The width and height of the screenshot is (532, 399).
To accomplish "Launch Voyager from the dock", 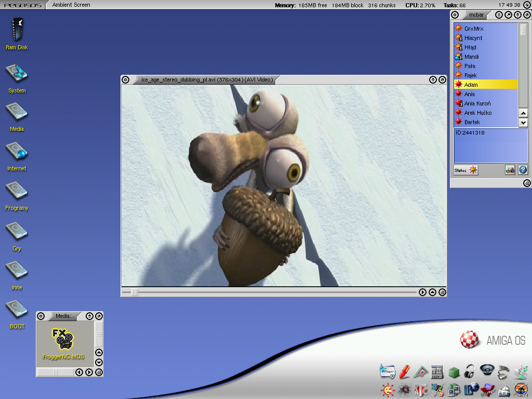I will point(487,390).
